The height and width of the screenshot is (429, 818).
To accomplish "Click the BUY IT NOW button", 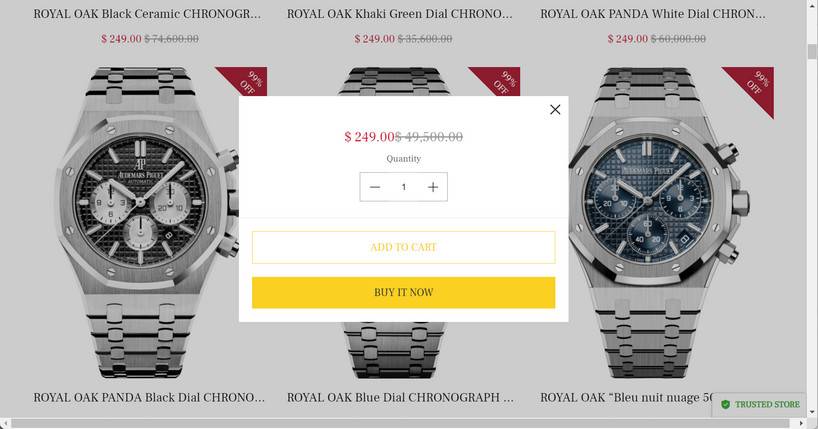I will click(404, 293).
